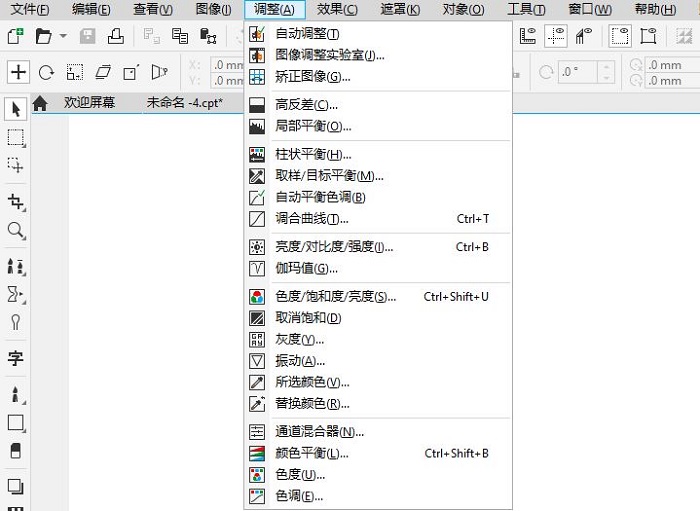Choose 取消饱和(D) menu item

point(378,318)
